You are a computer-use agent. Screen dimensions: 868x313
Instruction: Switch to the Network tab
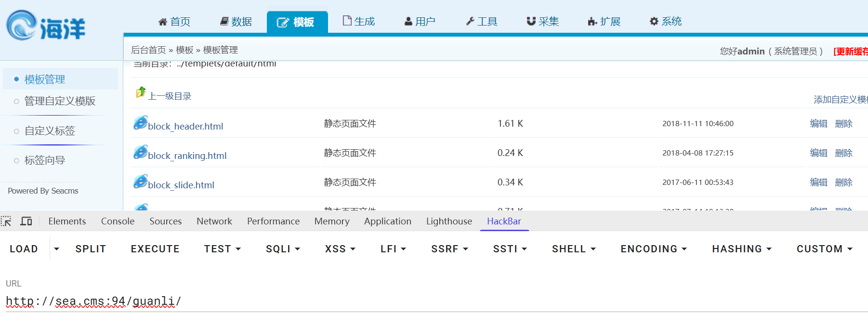pyautogui.click(x=214, y=222)
